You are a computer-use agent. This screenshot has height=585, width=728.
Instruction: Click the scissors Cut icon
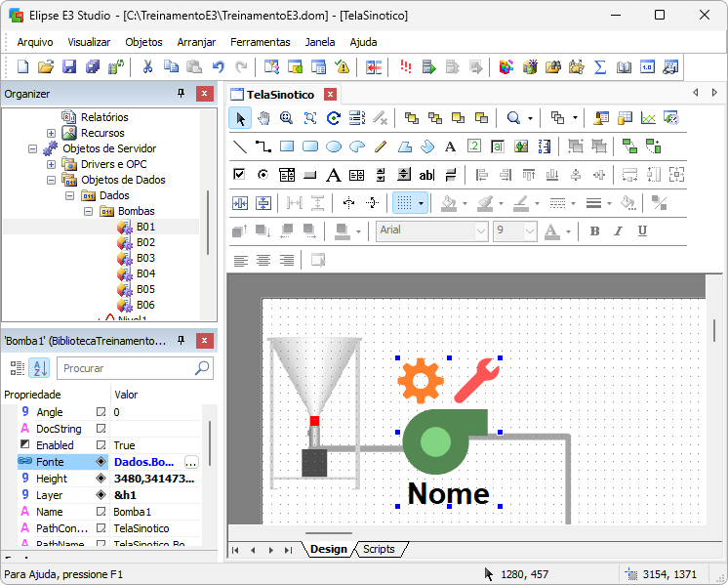pos(147,67)
